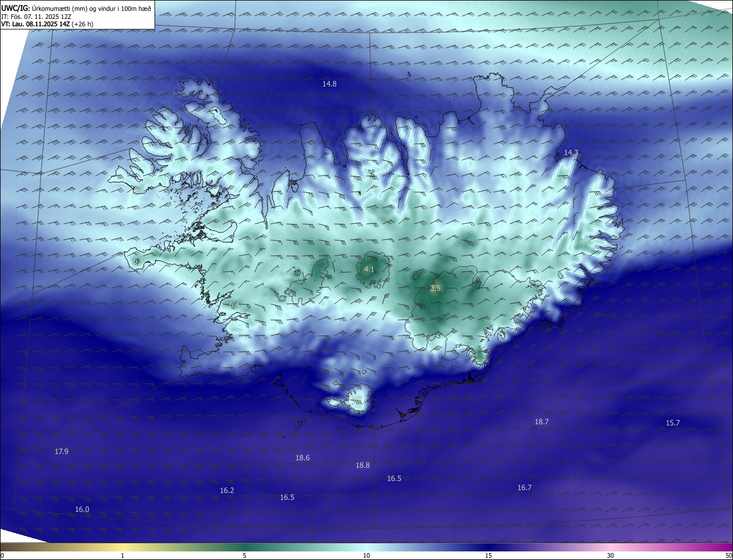Click the colour scale tick label 5

click(x=245, y=555)
